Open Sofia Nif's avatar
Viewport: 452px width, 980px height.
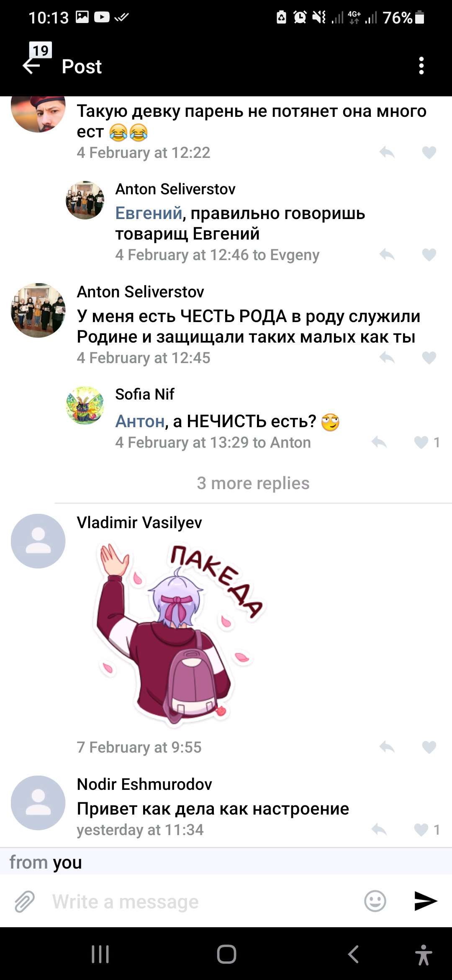85,405
